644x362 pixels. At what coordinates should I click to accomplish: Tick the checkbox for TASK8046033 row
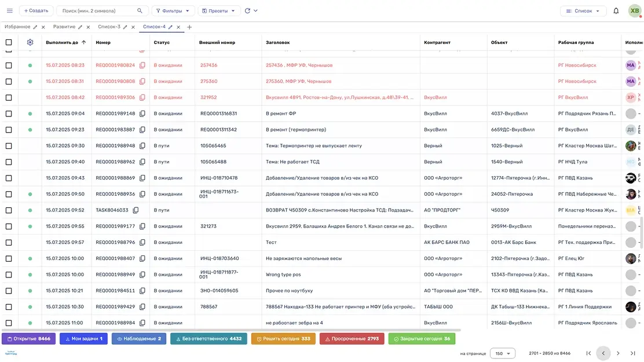[x=9, y=210]
